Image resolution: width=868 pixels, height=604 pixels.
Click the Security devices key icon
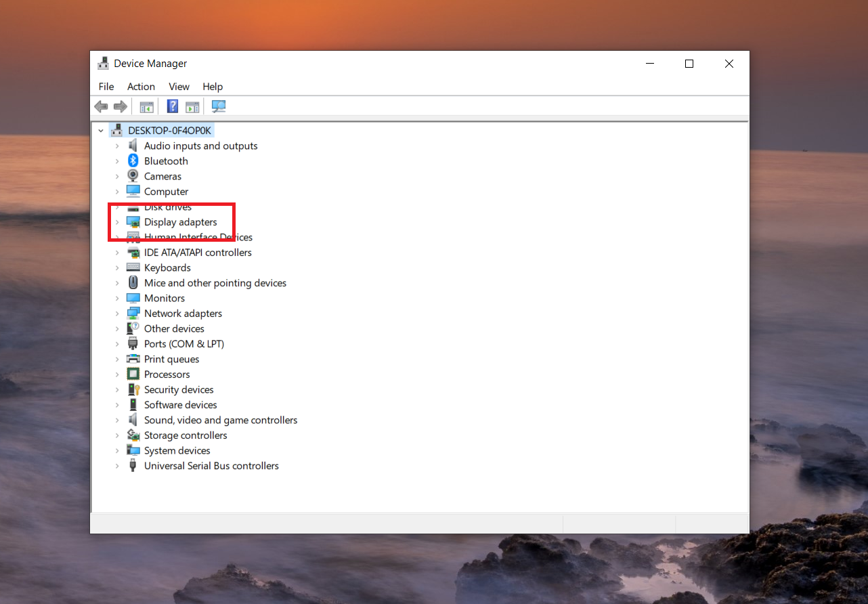[133, 390]
